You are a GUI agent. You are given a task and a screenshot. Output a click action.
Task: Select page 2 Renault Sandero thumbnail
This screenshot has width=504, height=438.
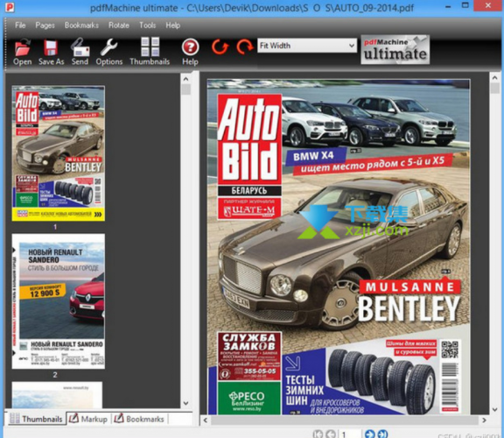pyautogui.click(x=58, y=301)
